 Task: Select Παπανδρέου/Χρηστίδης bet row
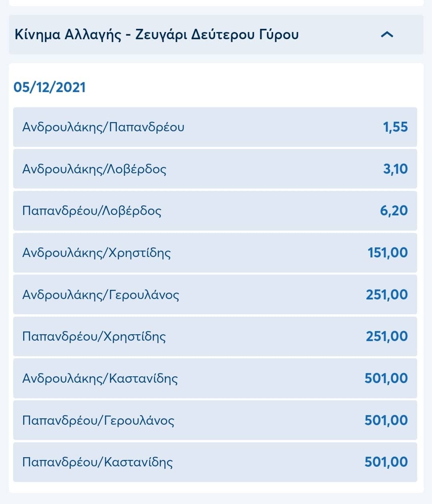(x=215, y=336)
